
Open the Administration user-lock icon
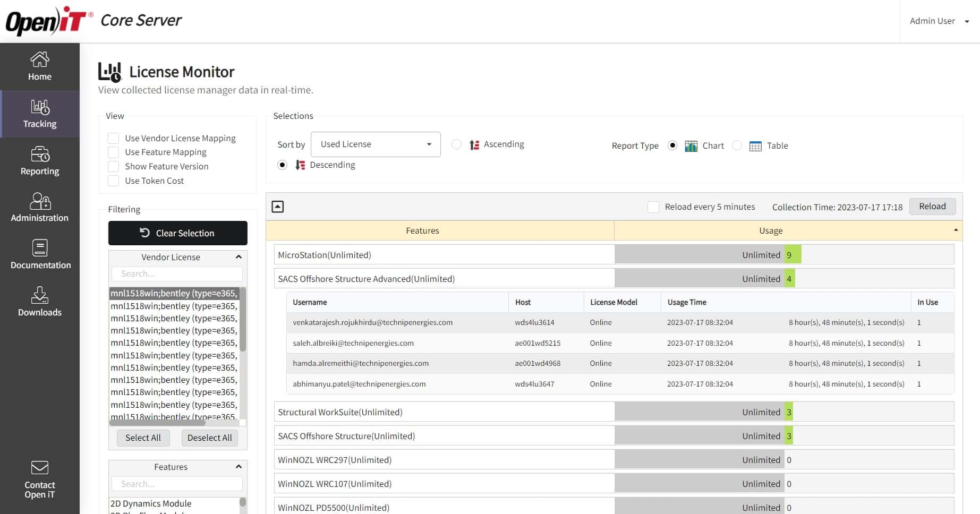coord(40,201)
